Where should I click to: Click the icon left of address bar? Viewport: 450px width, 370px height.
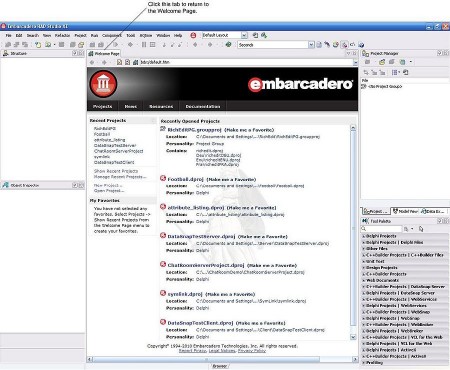[135, 62]
